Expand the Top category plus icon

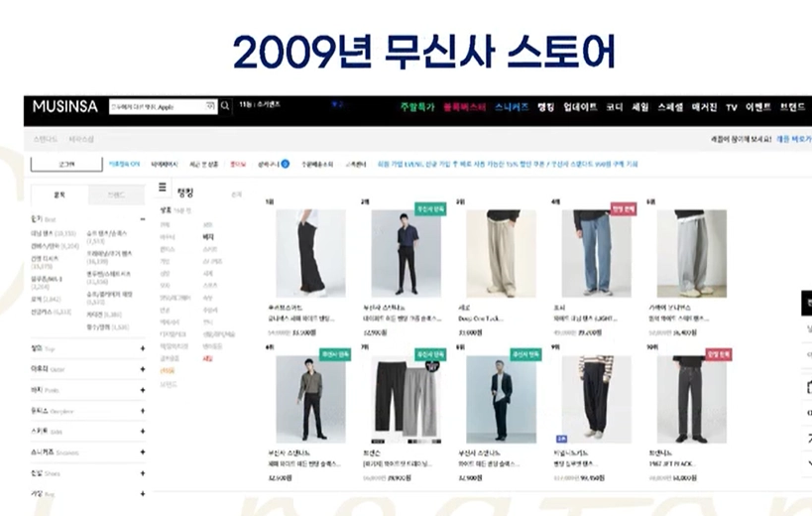[143, 348]
